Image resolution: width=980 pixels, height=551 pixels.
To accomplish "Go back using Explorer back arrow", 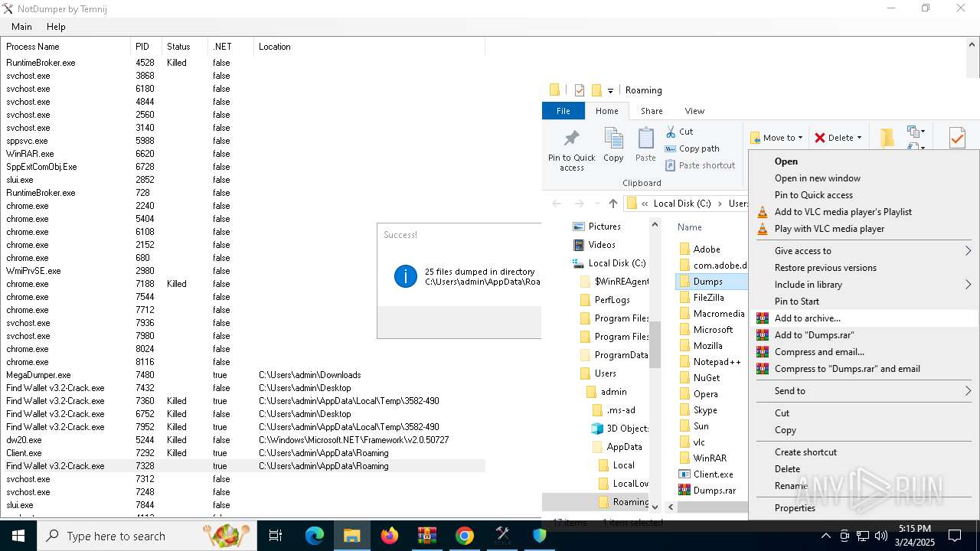I will [x=557, y=204].
